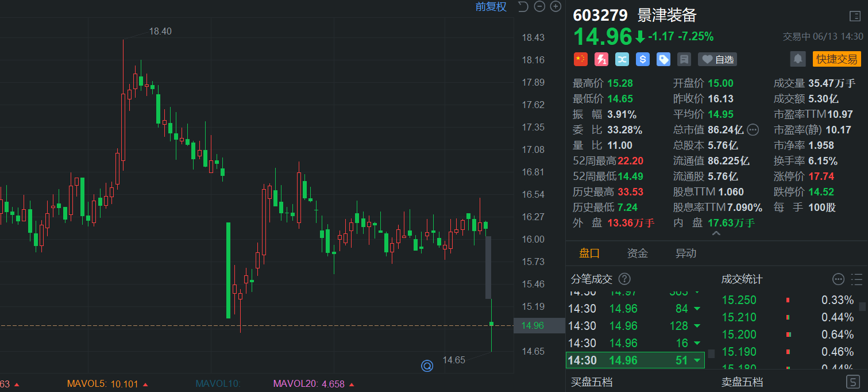Reset chart with the undo arrow icon
Viewport: 868px width, 392px height.
tap(522, 7)
